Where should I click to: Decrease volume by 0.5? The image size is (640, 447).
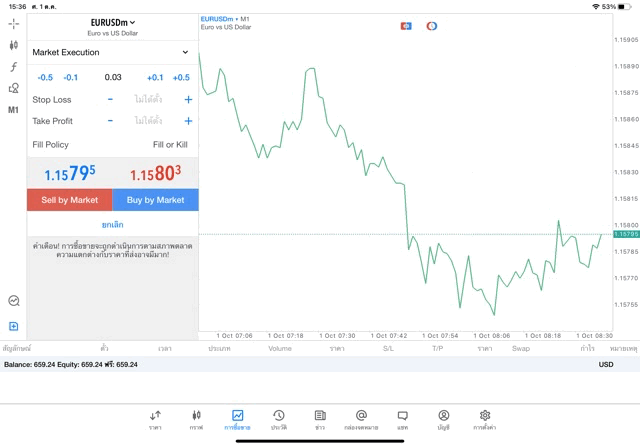45,78
